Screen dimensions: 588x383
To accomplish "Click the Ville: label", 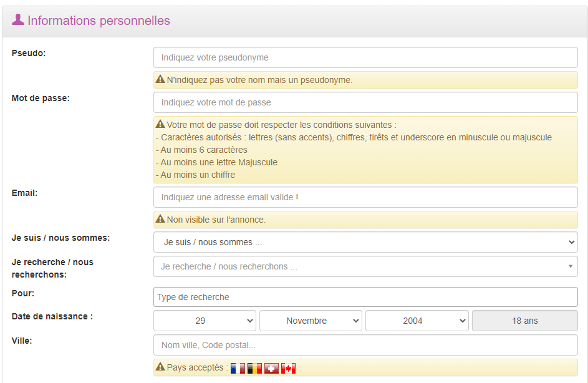I will coord(22,341).
